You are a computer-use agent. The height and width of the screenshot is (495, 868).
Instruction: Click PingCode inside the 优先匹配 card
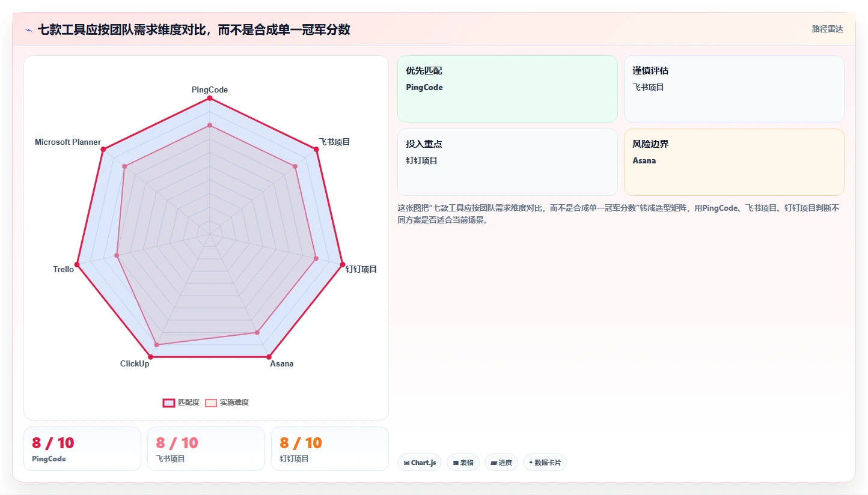pyautogui.click(x=424, y=87)
